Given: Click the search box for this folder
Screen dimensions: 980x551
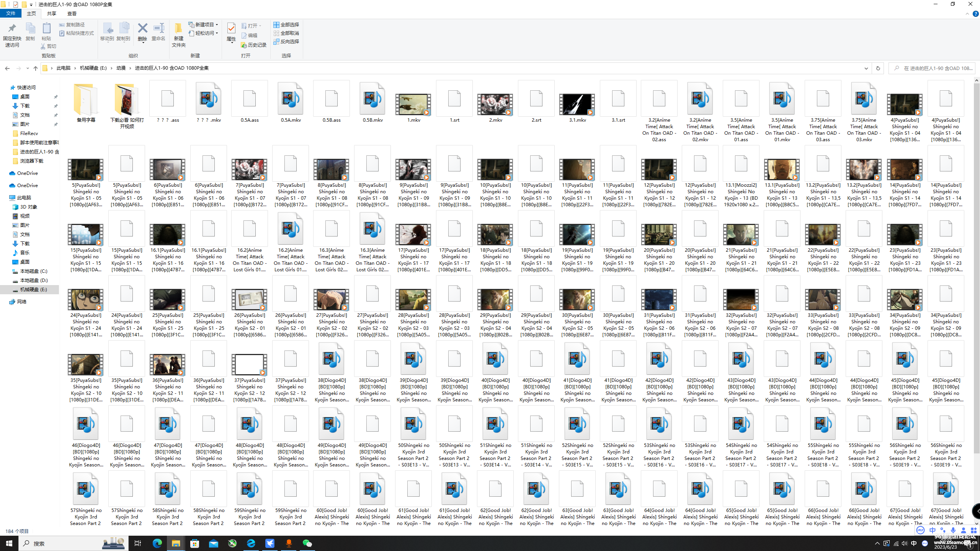Looking at the screenshot, I should [x=934, y=68].
